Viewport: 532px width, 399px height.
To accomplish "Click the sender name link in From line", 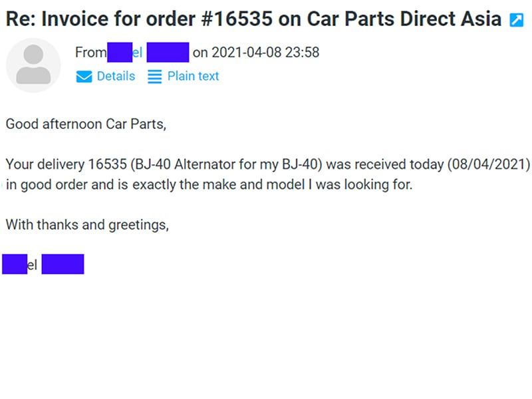I will pyautogui.click(x=148, y=53).
